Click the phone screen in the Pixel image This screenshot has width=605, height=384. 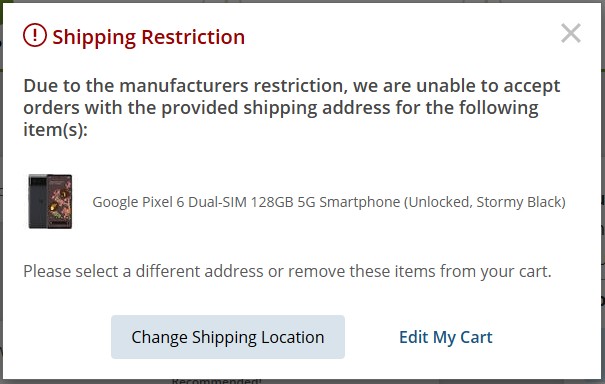point(60,201)
